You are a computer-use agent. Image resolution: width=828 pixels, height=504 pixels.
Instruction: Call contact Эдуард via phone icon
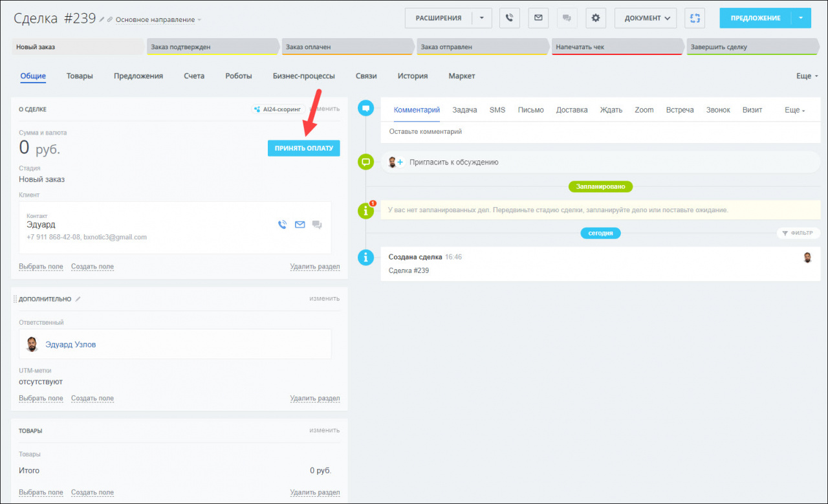point(282,225)
